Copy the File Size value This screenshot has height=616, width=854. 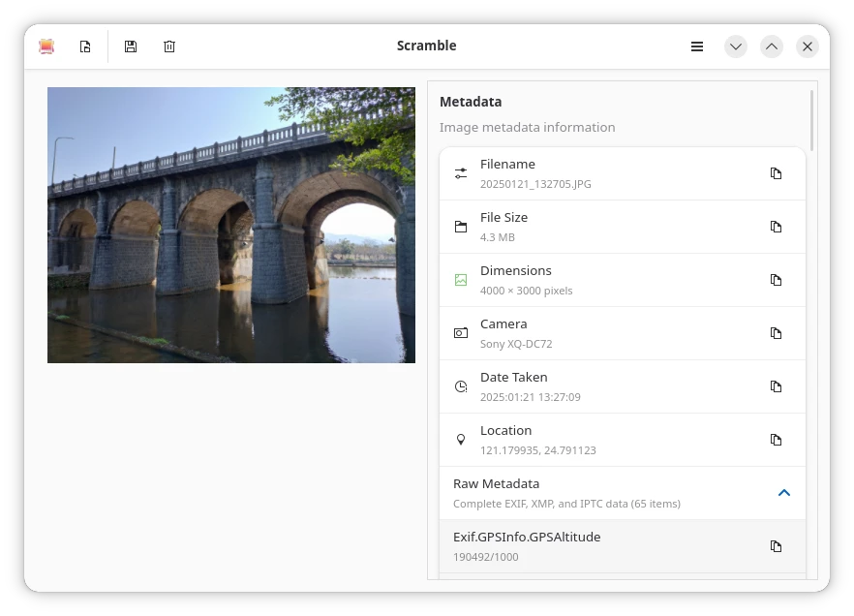pos(776,227)
